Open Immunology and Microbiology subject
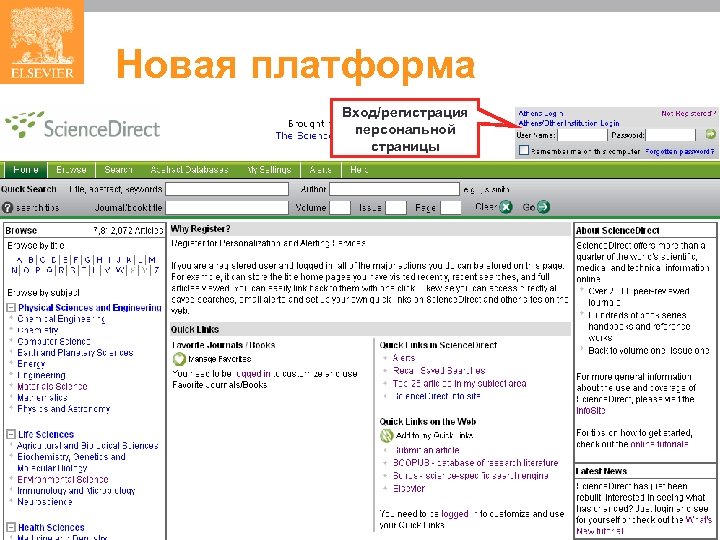Screen dimensions: 720x540 click(76, 490)
